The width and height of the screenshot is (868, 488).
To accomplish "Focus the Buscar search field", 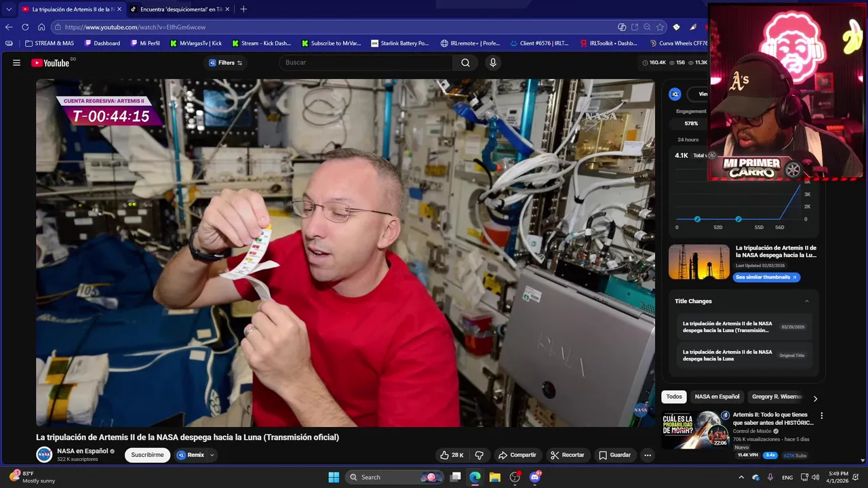I will click(366, 62).
